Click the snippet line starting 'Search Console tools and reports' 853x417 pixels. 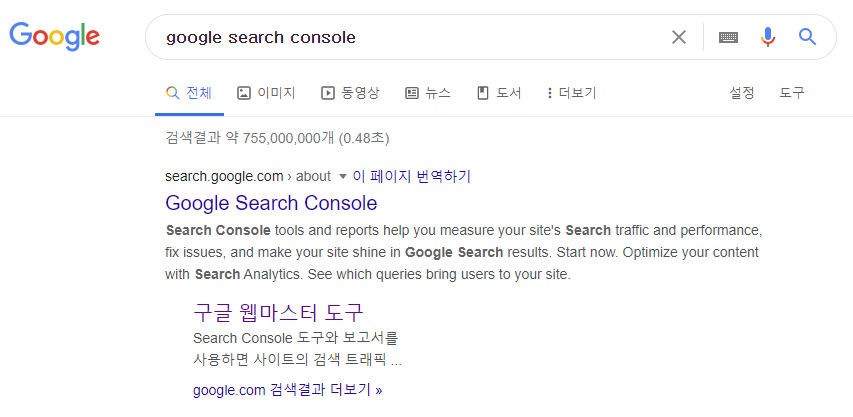463,231
